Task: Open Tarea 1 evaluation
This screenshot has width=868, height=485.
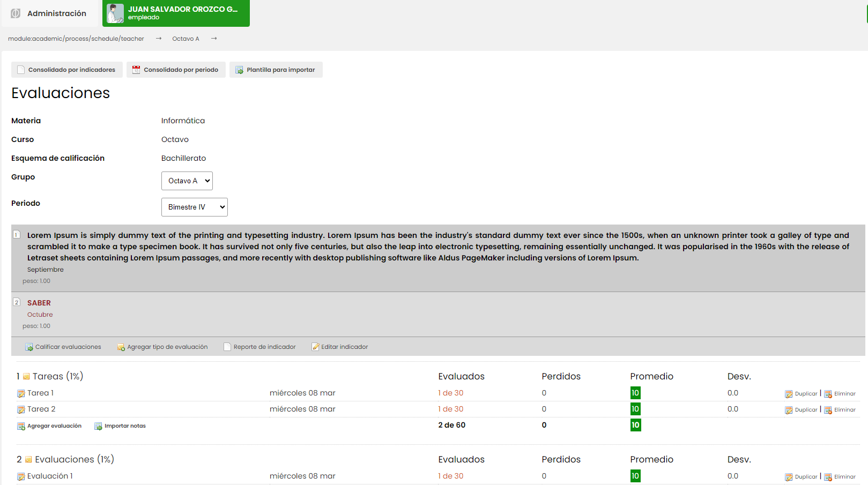Action: click(x=41, y=393)
